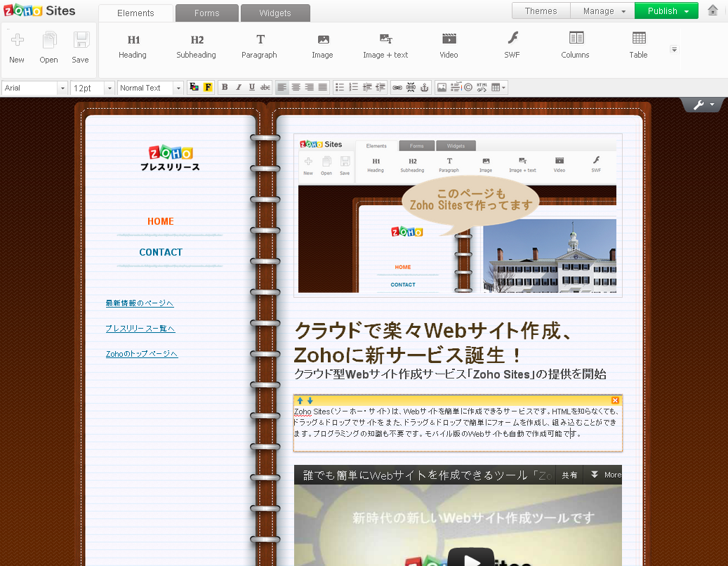
Task: Expand more elements arrow beside Table
Action: point(674,49)
